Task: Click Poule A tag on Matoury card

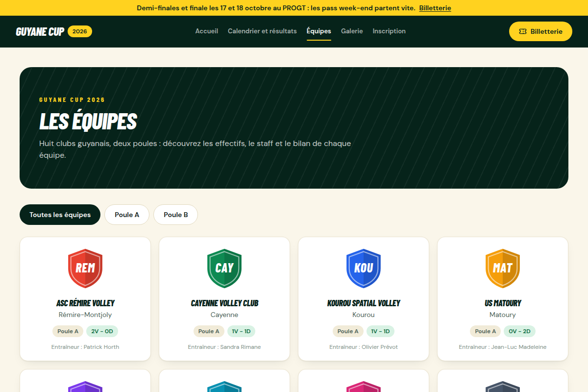Action: [486, 331]
